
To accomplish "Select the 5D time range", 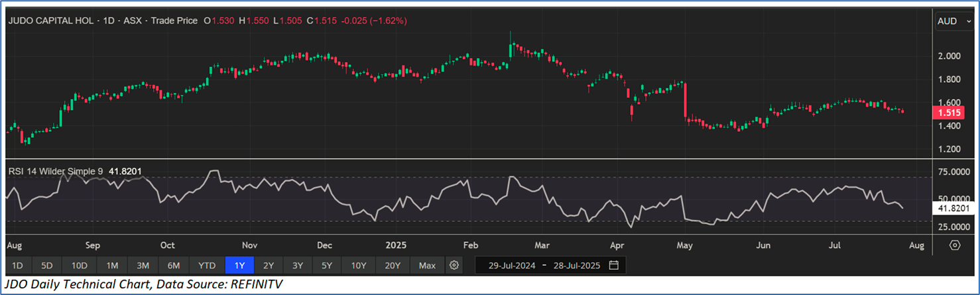I will 46,265.
